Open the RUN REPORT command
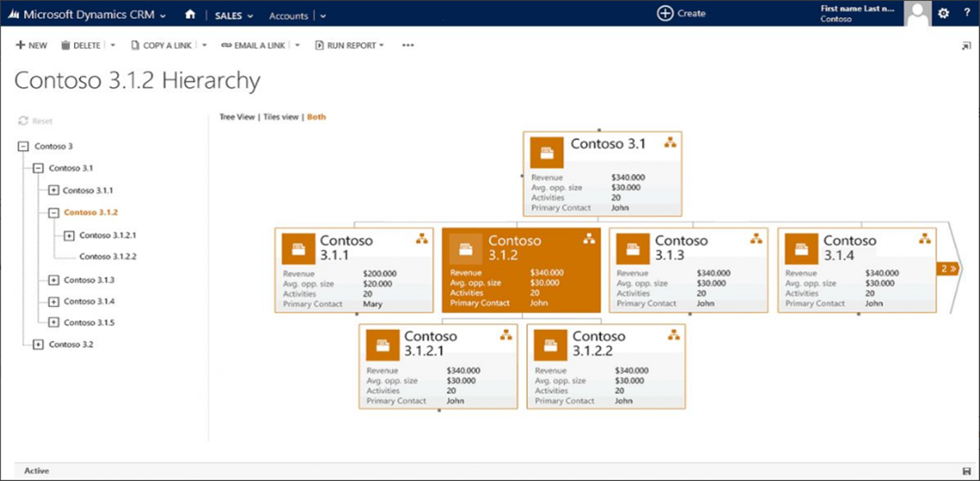This screenshot has height=481, width=980. coord(348,45)
